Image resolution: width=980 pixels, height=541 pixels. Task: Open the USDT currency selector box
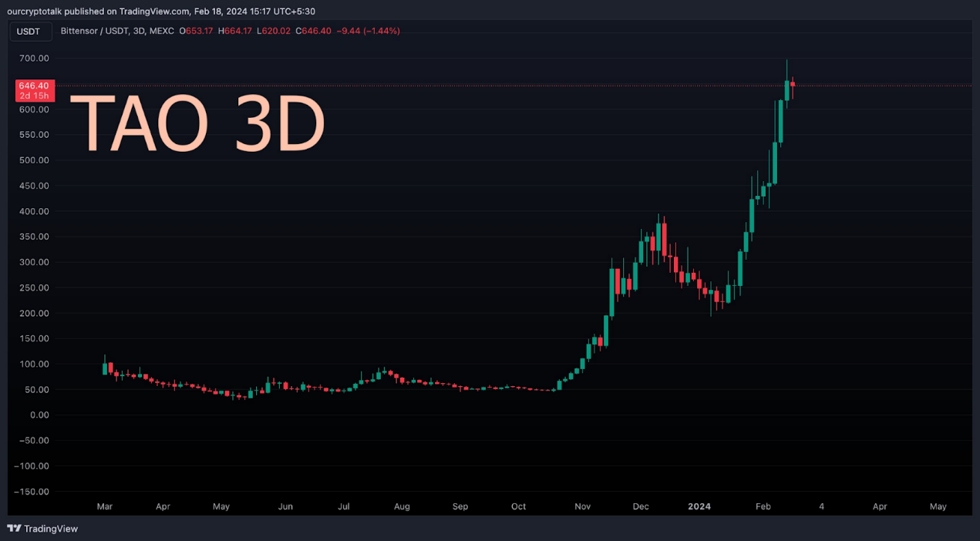click(29, 32)
